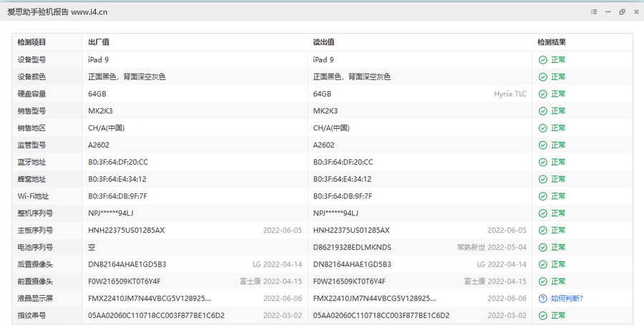This screenshot has width=644, height=328.
Task: Click the green check icon for 电池序列号
Action: click(542, 248)
